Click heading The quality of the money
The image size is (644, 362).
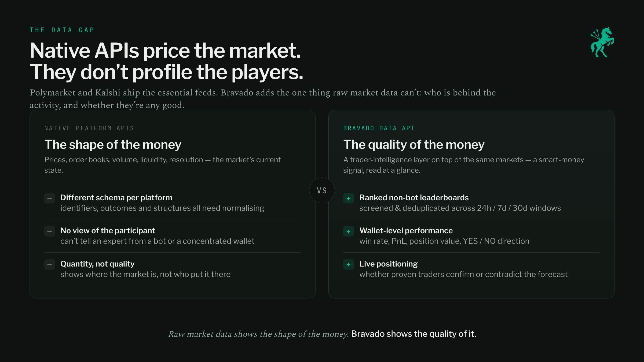click(414, 145)
